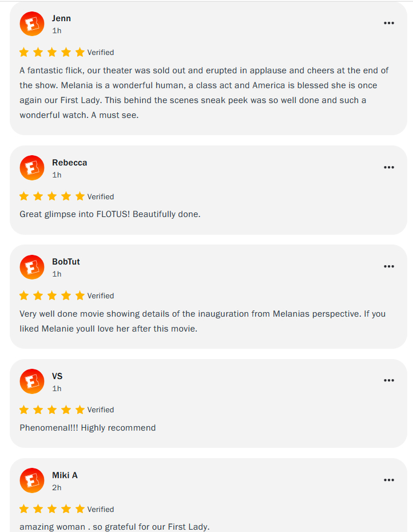Click the star rating on Rebecca's review

(51, 196)
